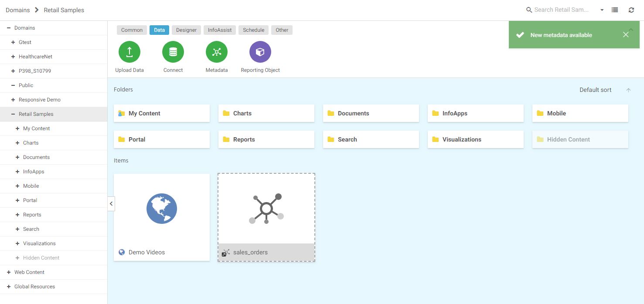Switch to the Schedule tab
Image resolution: width=644 pixels, height=304 pixels.
point(253,30)
